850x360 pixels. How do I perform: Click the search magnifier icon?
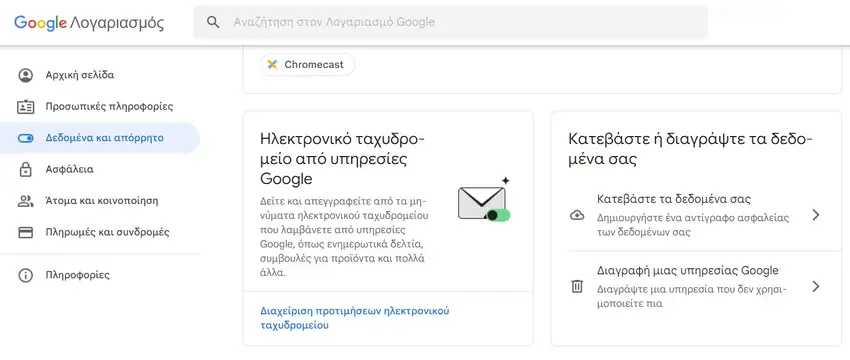tap(214, 22)
